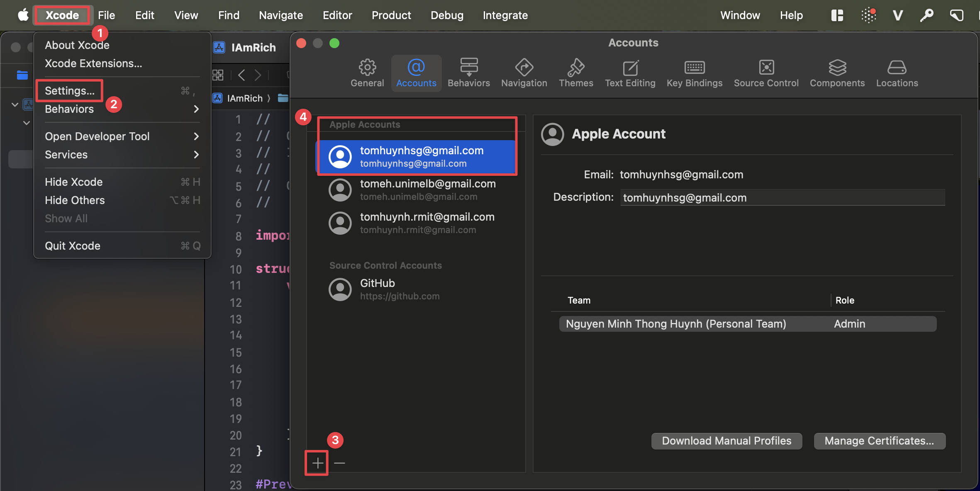Click the Download Manual Profiles button
The width and height of the screenshot is (980, 491).
pyautogui.click(x=726, y=441)
